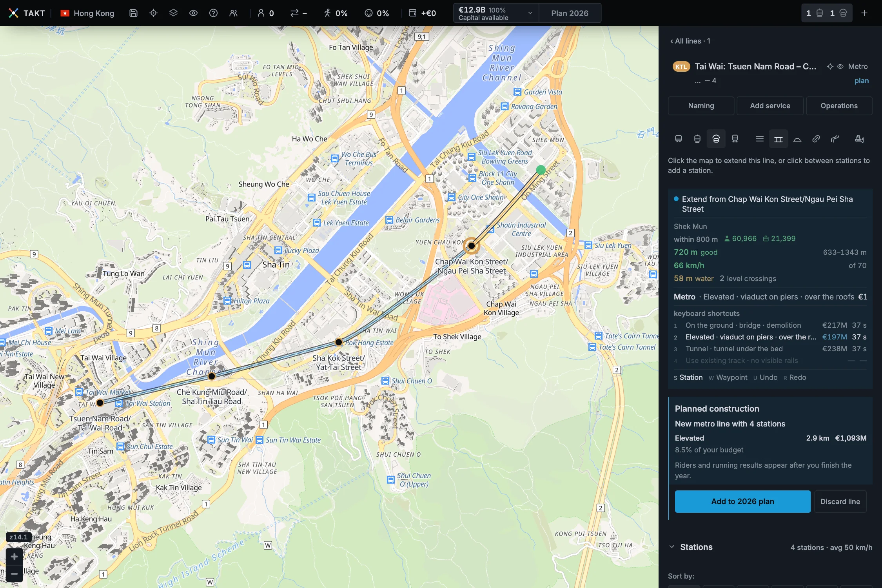This screenshot has height=588, width=882.
Task: Click the blue plan link
Action: point(861,81)
